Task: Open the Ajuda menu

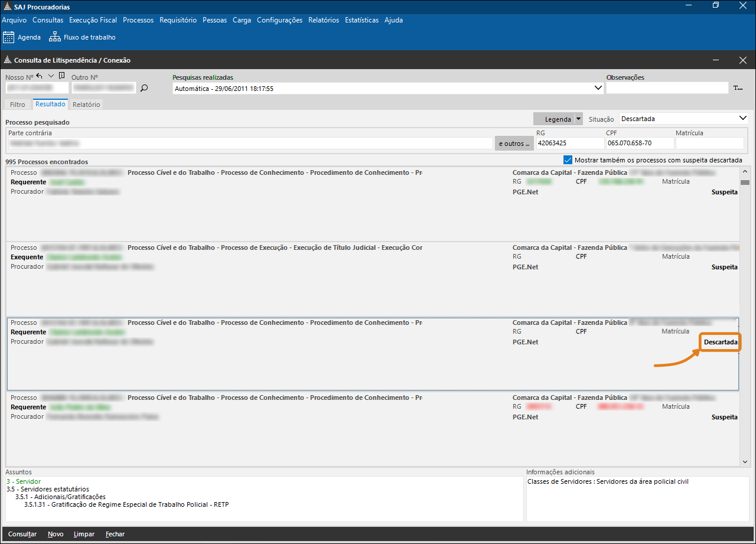Action: click(x=393, y=20)
